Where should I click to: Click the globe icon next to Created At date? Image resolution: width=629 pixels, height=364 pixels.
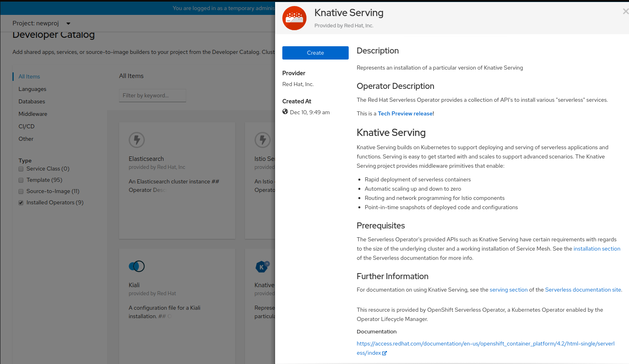tap(285, 112)
